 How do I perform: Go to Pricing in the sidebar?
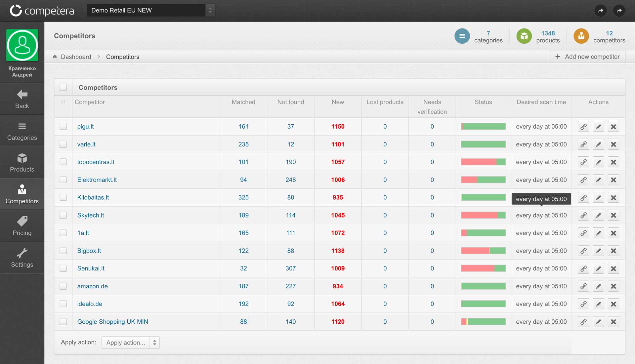click(22, 226)
